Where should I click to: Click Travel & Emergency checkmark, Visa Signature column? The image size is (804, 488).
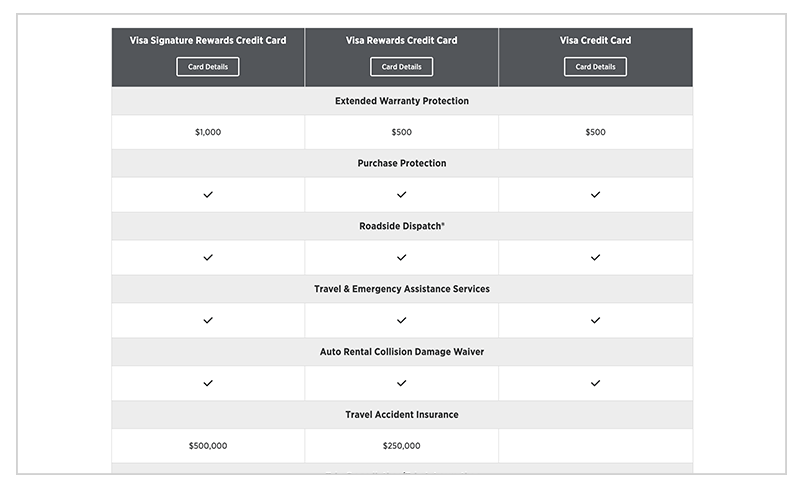coord(208,320)
